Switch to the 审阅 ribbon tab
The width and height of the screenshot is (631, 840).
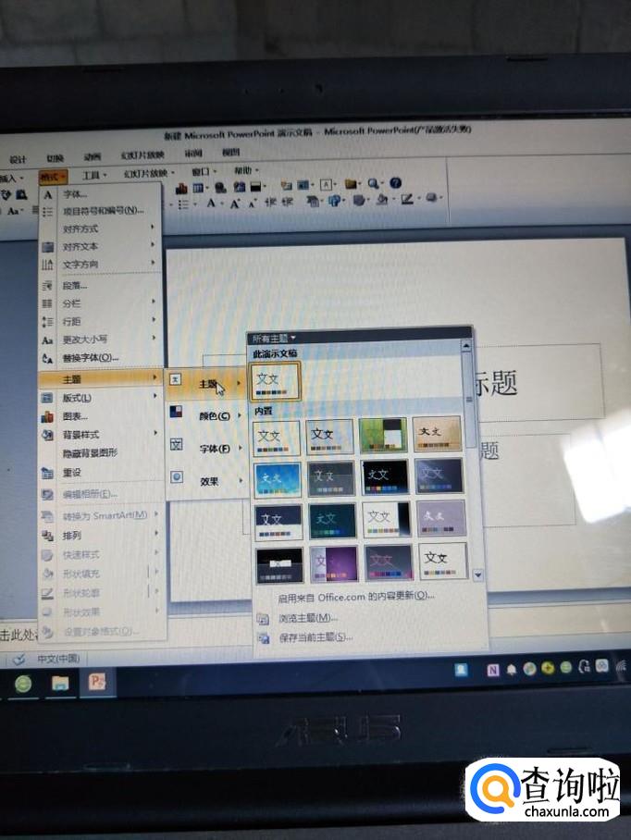coord(193,154)
